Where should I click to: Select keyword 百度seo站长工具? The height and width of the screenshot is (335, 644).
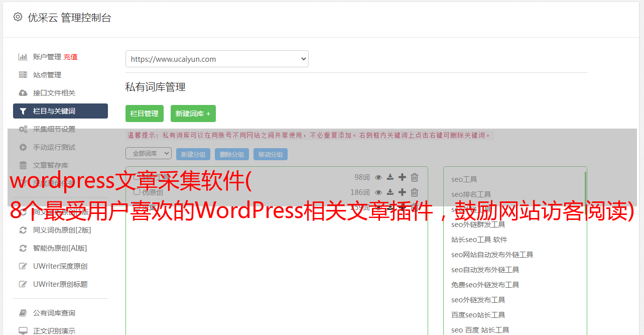[478, 315]
